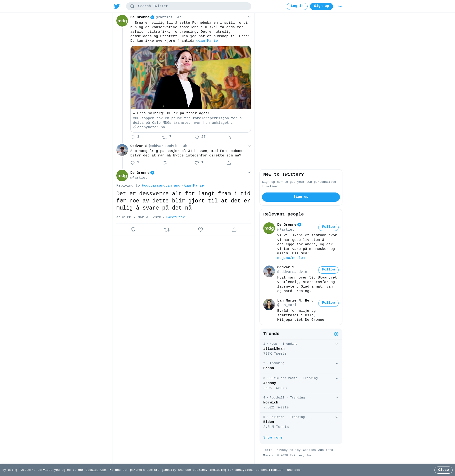Open the Biden trend
Screen dimensions: 455x476
[268, 422]
